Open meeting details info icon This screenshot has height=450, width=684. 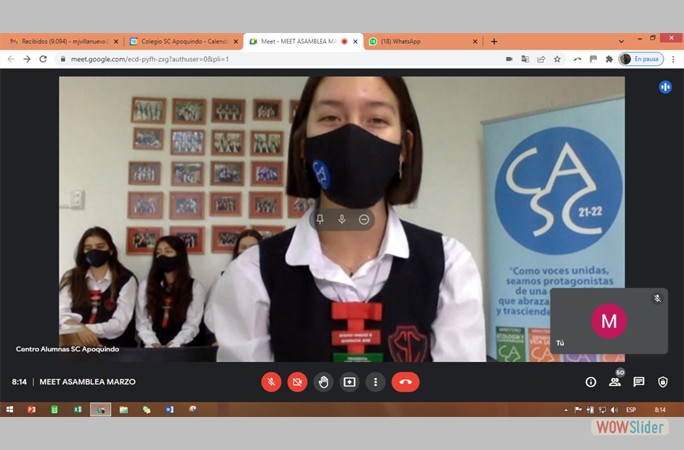tap(591, 382)
